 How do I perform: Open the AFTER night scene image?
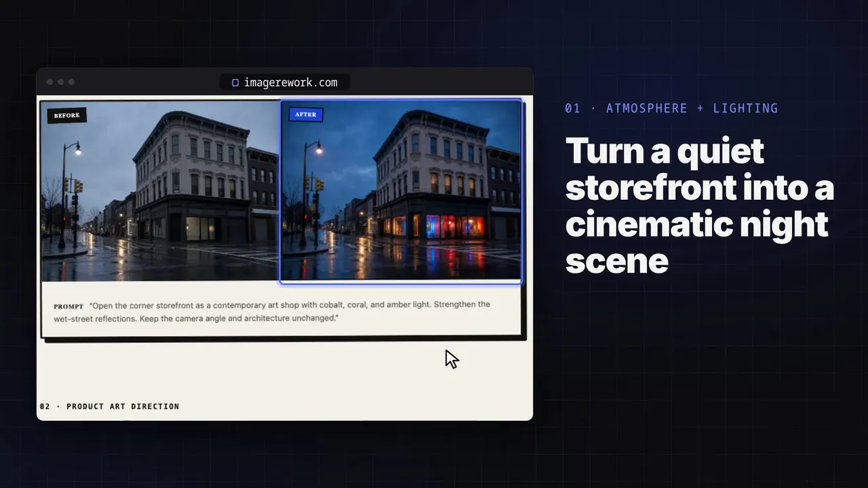[401, 190]
